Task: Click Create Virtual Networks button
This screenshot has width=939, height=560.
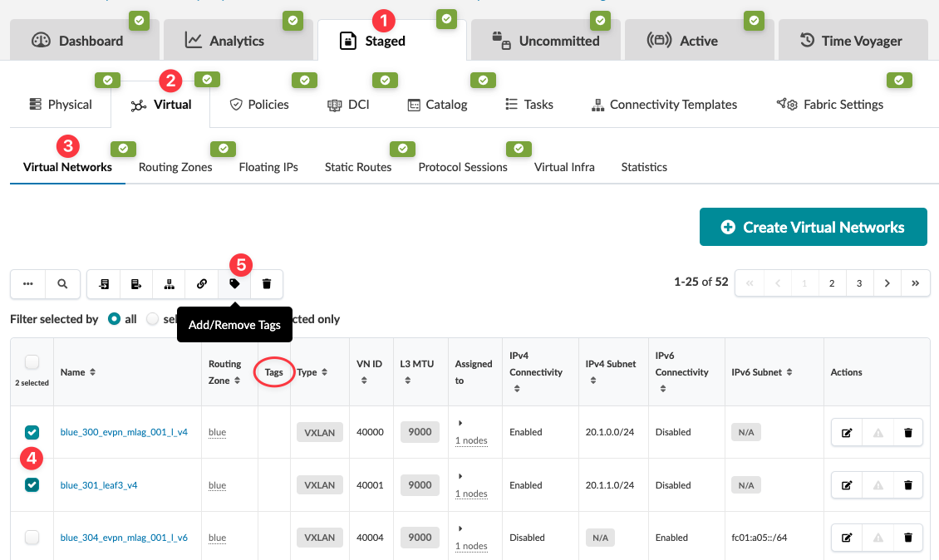Action: click(814, 227)
